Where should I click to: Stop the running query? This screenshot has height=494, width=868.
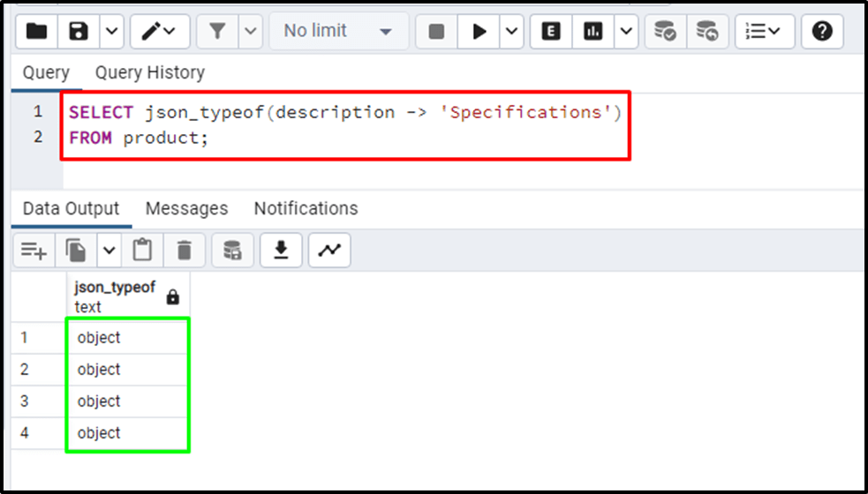[437, 32]
